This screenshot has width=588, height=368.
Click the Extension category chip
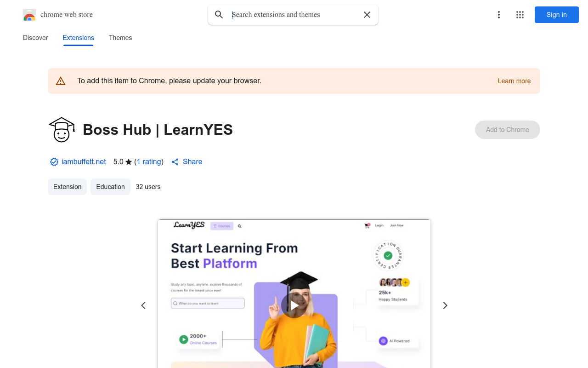pos(68,187)
